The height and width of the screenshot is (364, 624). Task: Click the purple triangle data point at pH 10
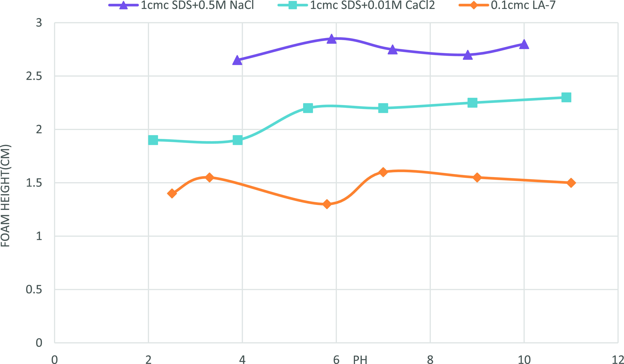[x=524, y=45]
